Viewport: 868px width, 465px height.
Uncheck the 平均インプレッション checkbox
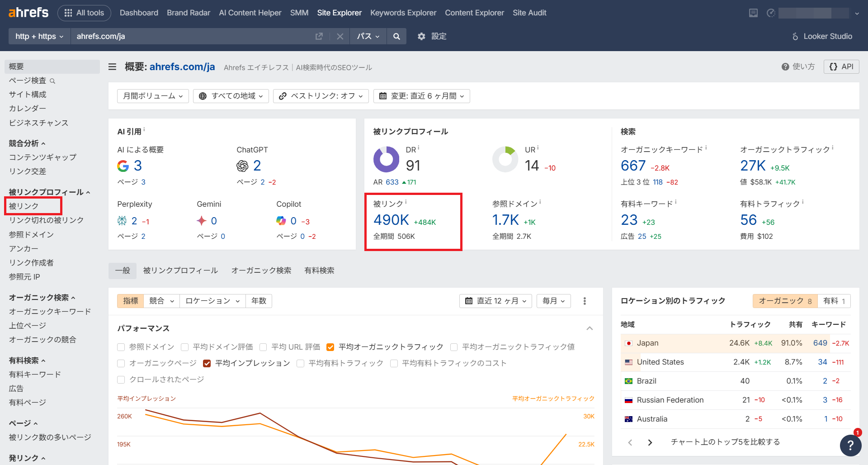click(208, 364)
